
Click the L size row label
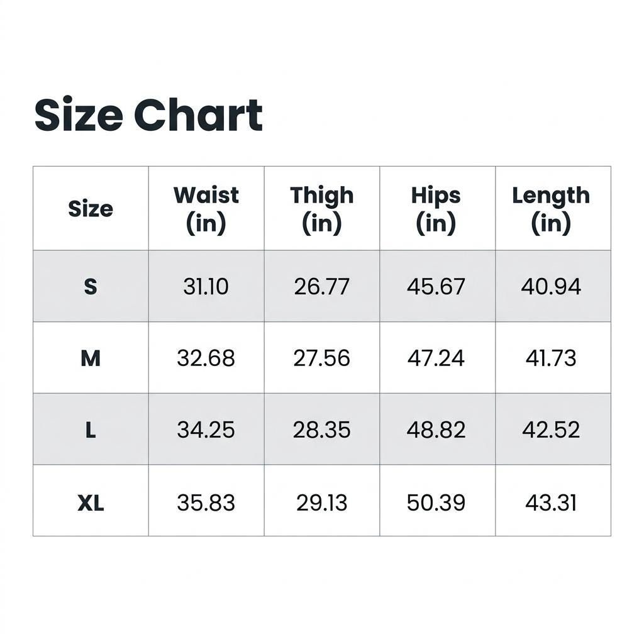point(91,430)
